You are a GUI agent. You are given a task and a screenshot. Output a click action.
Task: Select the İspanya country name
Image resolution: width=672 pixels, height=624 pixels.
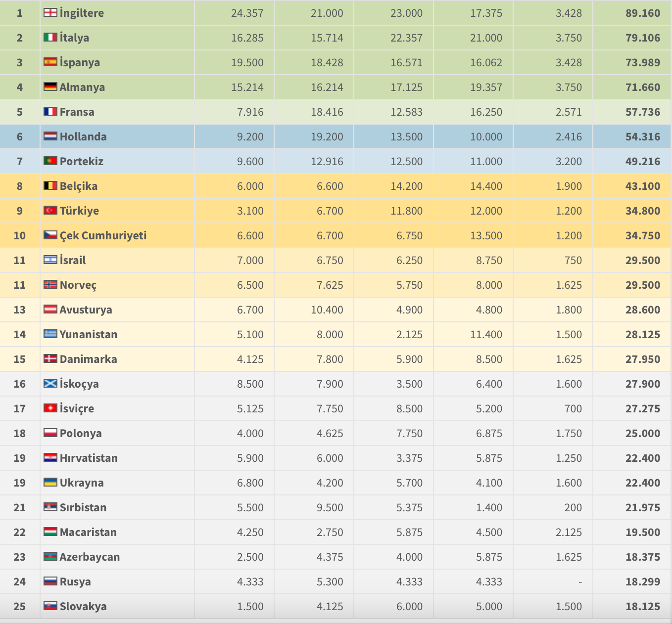80,62
